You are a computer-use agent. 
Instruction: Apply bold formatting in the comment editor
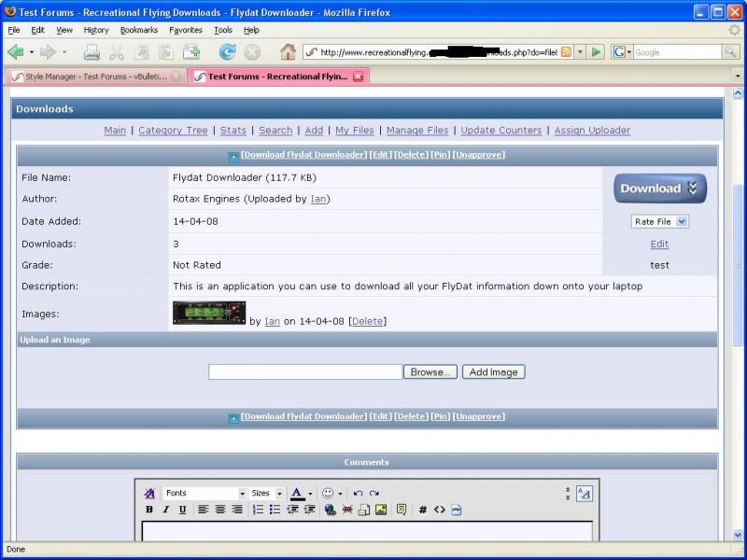pos(149,510)
